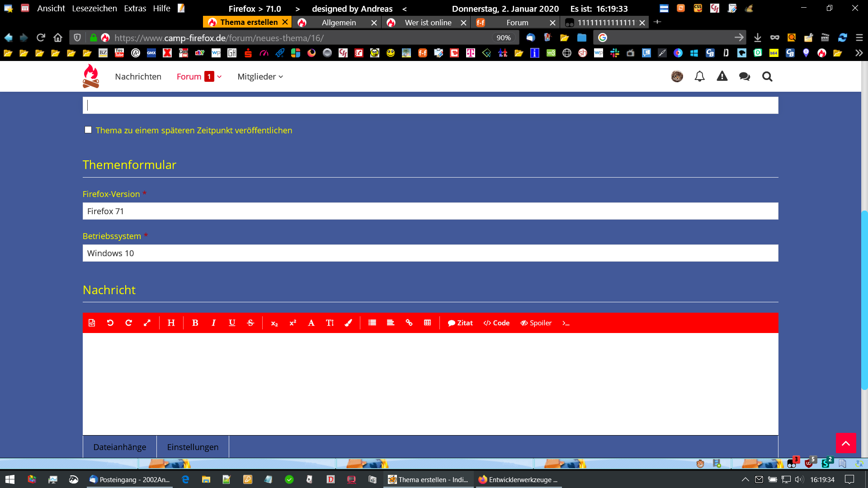Insert a link using editor toolbar icon
Image resolution: width=868 pixels, height=488 pixels.
pyautogui.click(x=409, y=323)
